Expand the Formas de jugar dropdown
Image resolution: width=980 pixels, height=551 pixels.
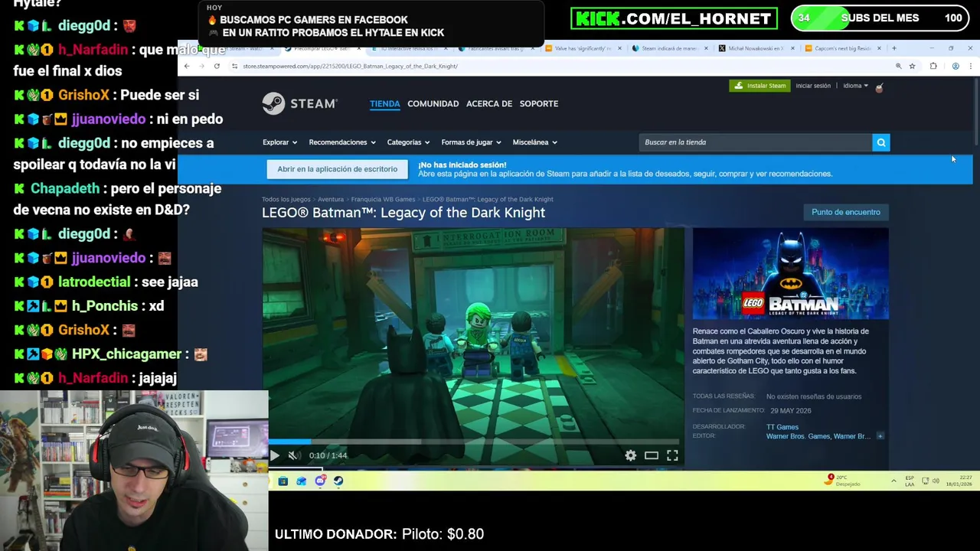[471, 142]
